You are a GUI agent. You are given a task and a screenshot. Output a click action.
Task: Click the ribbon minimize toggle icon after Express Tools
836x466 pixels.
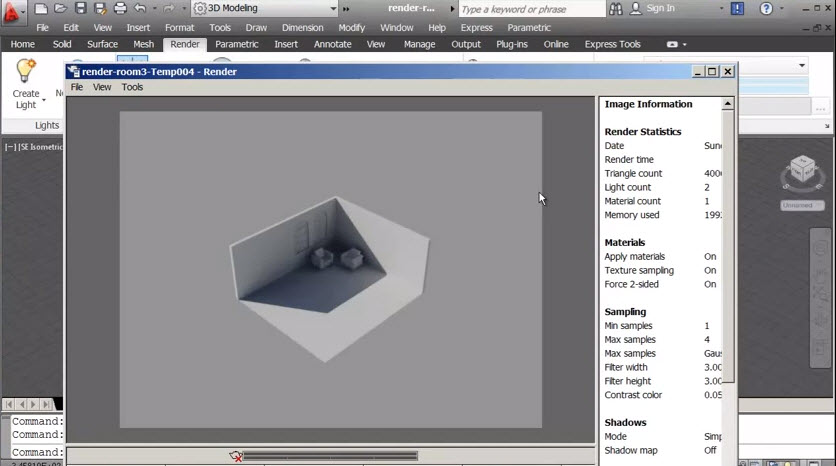672,44
